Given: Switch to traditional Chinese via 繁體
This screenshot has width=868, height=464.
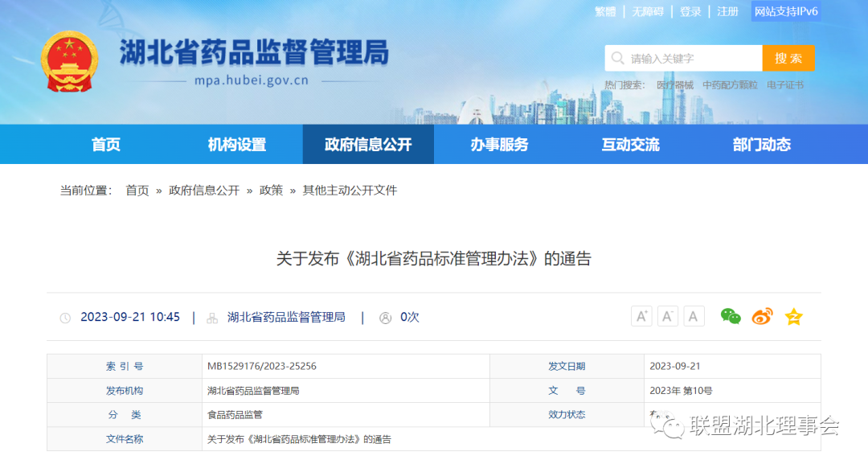Looking at the screenshot, I should [x=605, y=11].
